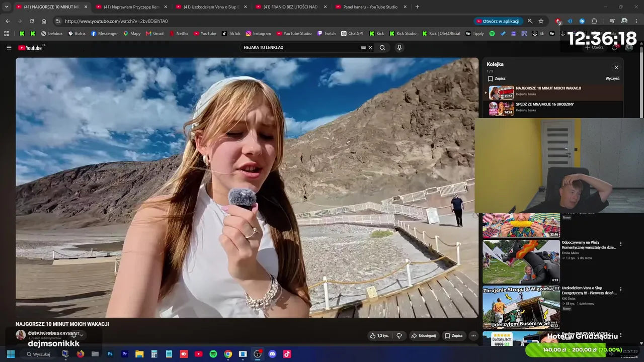This screenshot has width=644, height=362.
Task: Open the belabox bookmark
Action: coord(52,34)
